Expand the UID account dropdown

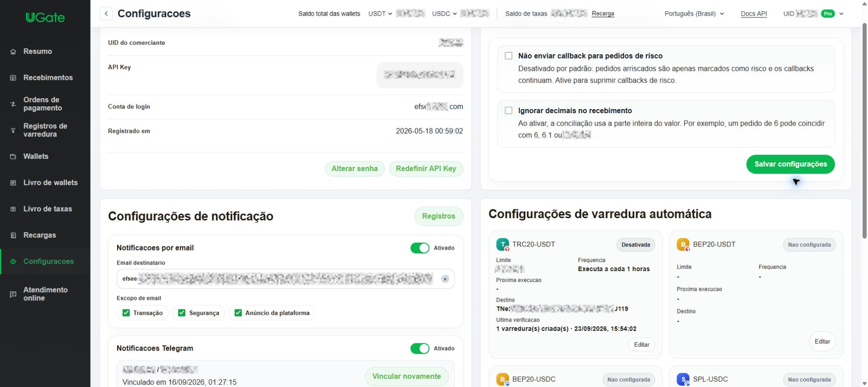[841, 14]
